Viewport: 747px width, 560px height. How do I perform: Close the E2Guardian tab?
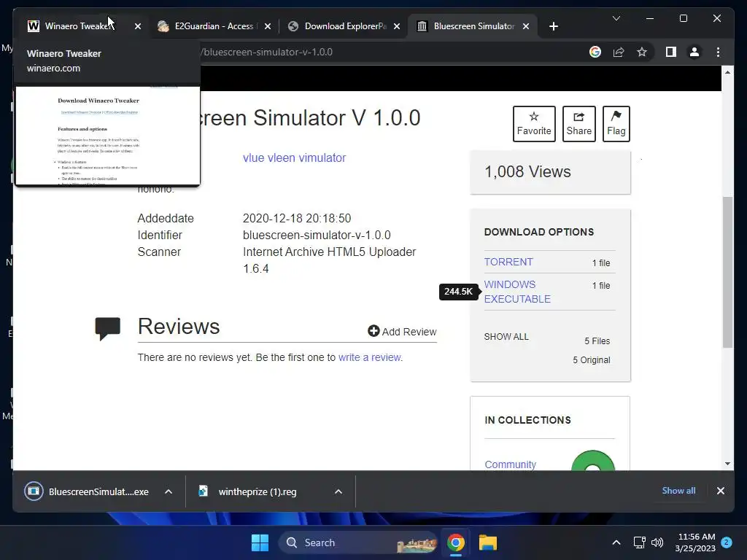click(x=268, y=26)
